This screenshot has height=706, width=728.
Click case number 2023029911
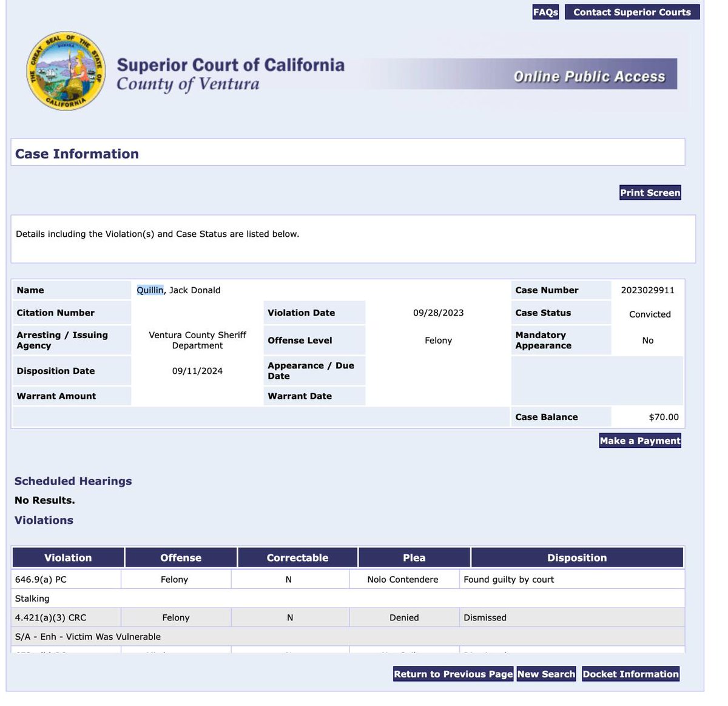647,290
